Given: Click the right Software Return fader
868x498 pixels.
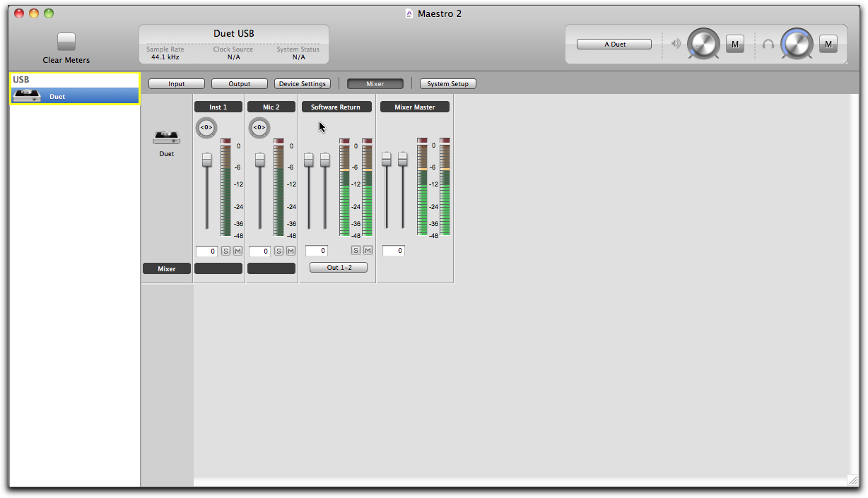Looking at the screenshot, I should 325,160.
